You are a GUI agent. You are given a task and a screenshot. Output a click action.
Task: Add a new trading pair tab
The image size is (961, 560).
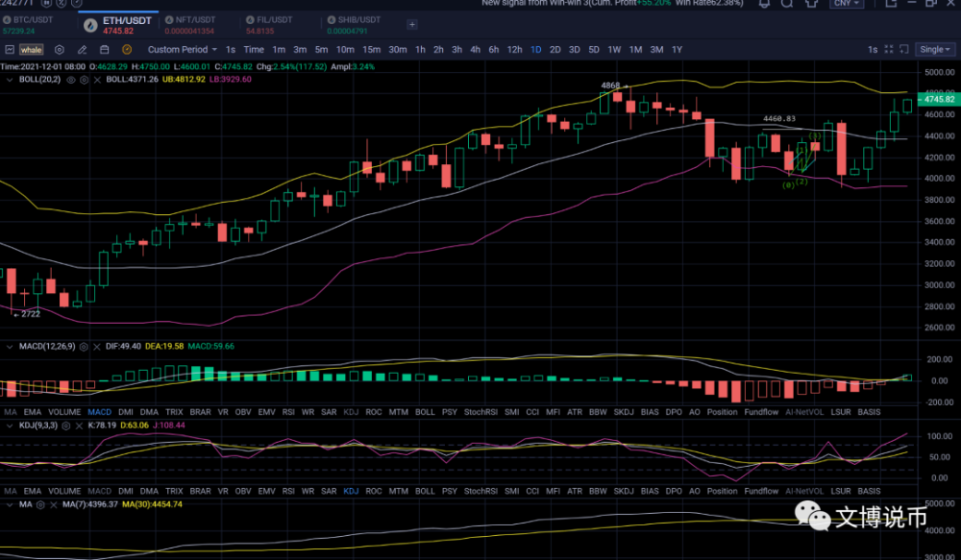412,25
